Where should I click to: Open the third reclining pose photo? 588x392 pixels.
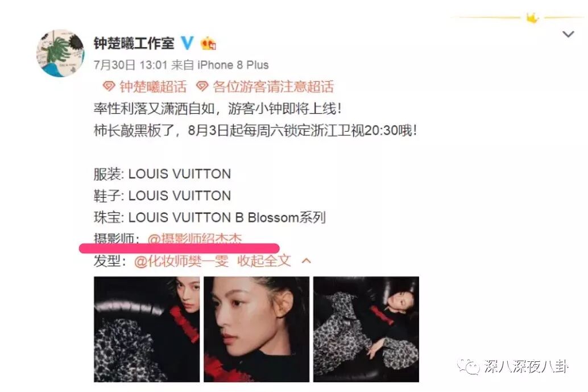366,330
